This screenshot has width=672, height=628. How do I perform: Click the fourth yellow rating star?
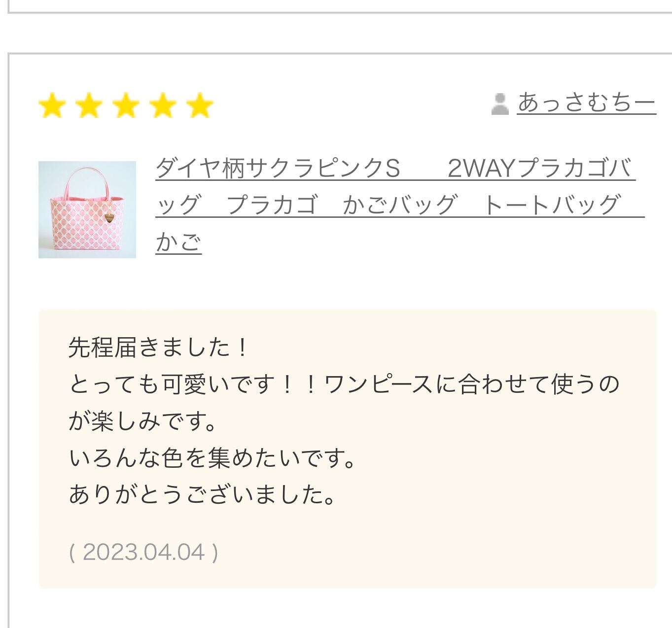[x=163, y=106]
